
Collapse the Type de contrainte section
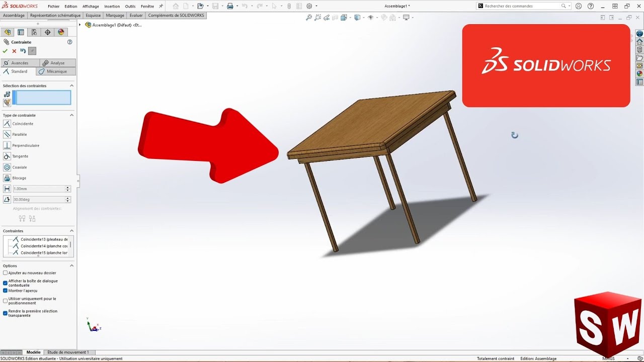point(71,115)
